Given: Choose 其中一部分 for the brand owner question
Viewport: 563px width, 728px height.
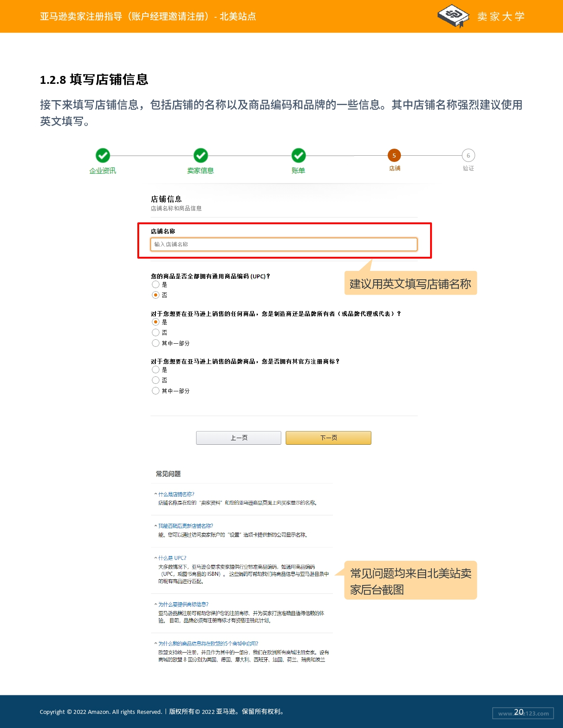Looking at the screenshot, I should click(155, 343).
